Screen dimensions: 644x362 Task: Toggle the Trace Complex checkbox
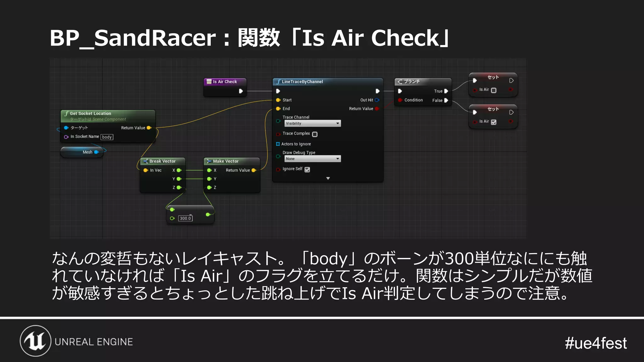(x=315, y=134)
